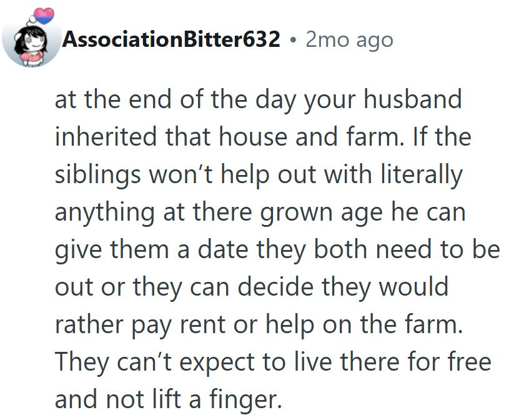Screen dimensions: 514x420
Task: Click the word "grown" in the comment
Action: click(294, 212)
